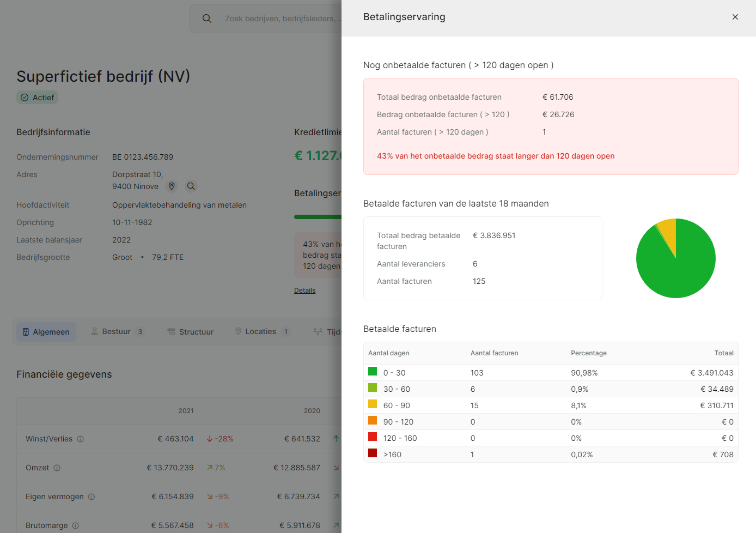Click the dark red >160 days swatch
756x533 pixels.
tap(373, 453)
